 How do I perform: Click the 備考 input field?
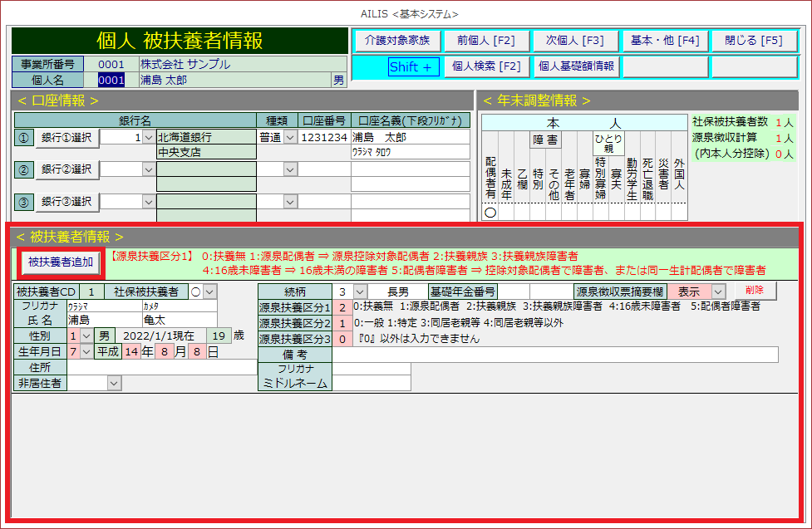554,355
